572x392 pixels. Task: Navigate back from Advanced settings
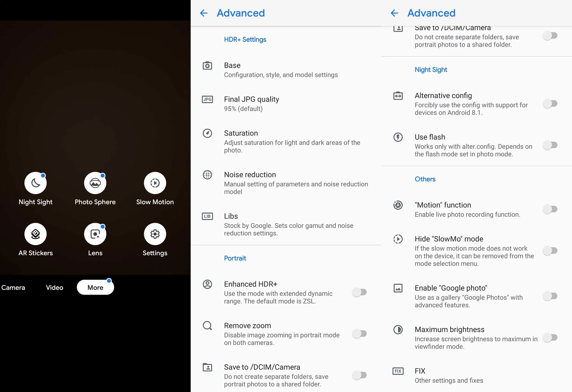(x=203, y=13)
